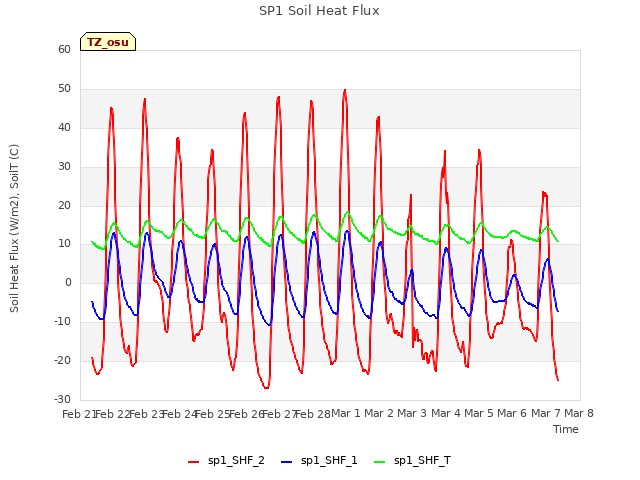Screen dimensions: 640x480
Task: Toggle sp1_SHF_T series in legend
Action: tap(412, 461)
